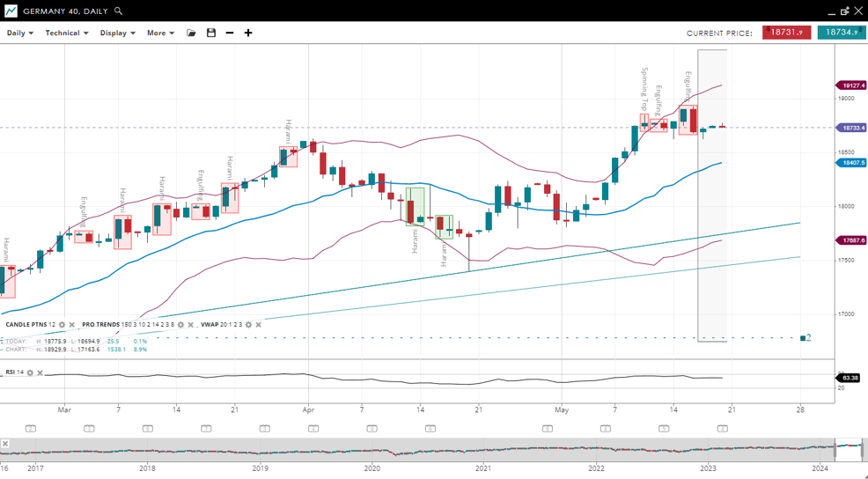Image resolution: width=868 pixels, height=479 pixels.
Task: Open RSI indicator settings gear
Action: [x=30, y=372]
